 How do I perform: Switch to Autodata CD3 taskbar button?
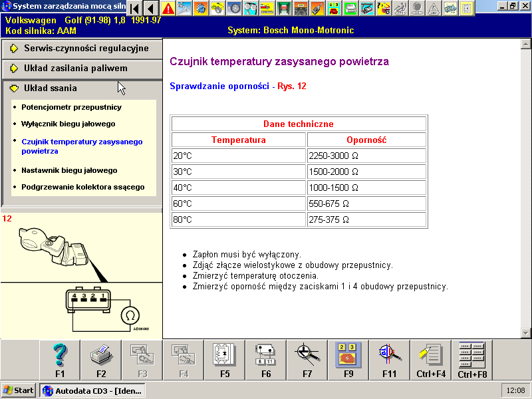point(92,391)
